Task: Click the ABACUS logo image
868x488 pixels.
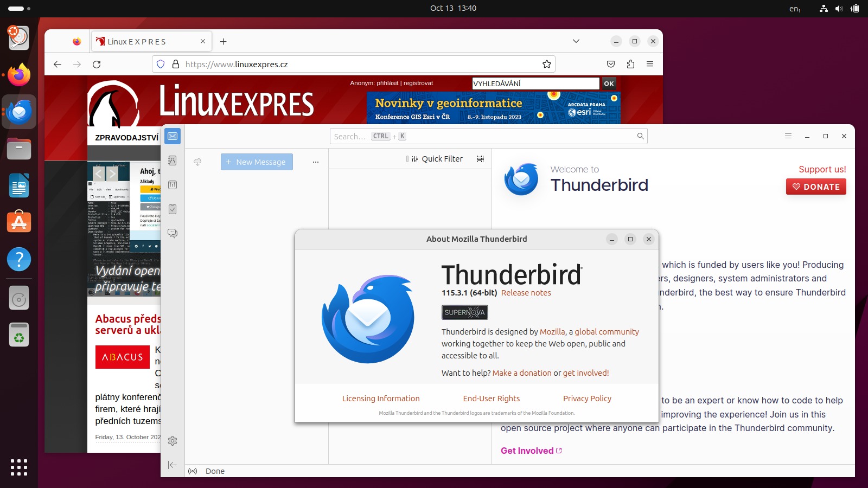Action: coord(123,357)
